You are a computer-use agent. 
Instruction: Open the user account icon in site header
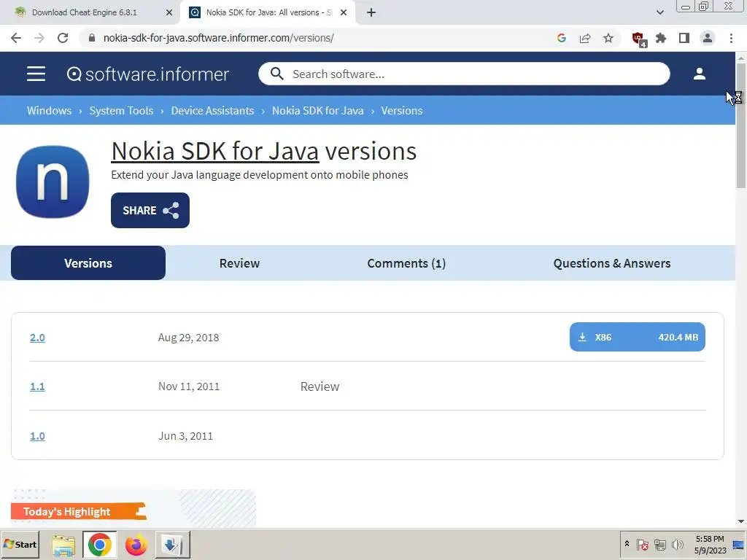699,74
